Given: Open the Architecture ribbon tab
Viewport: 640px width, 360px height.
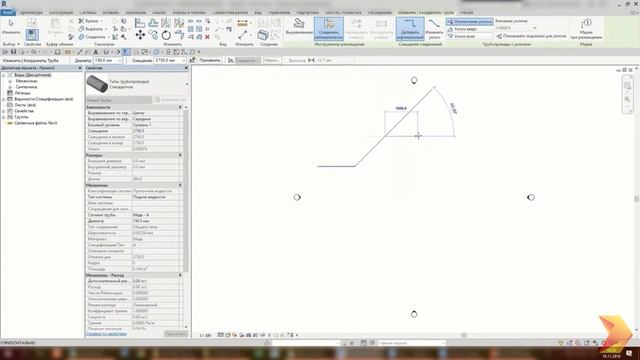Looking at the screenshot, I should (x=31, y=13).
